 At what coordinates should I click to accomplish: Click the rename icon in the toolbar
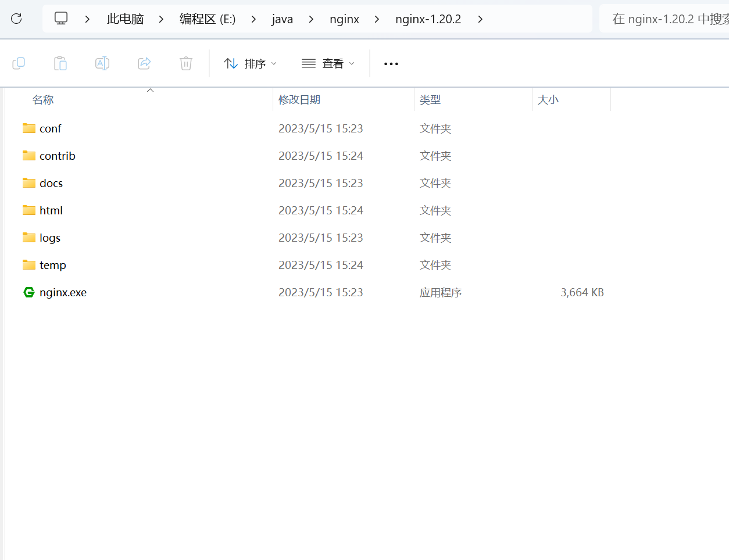click(x=102, y=63)
